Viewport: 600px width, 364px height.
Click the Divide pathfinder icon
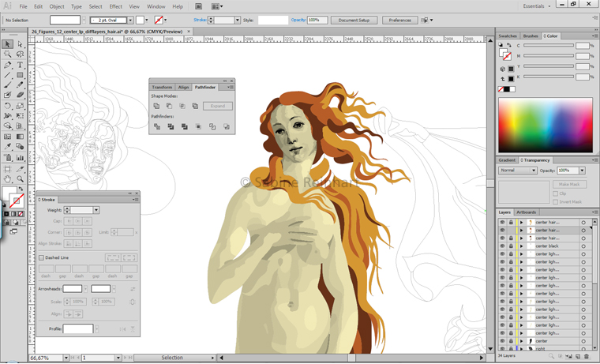tap(156, 126)
